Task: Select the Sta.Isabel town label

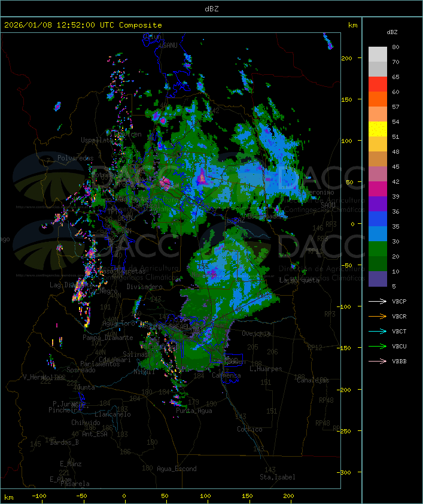Action: pyautogui.click(x=277, y=477)
